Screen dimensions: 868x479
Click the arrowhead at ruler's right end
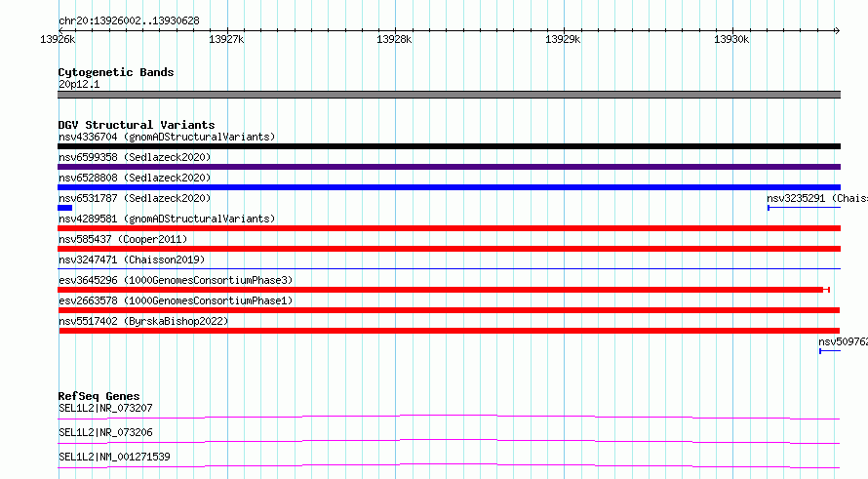coord(837,30)
